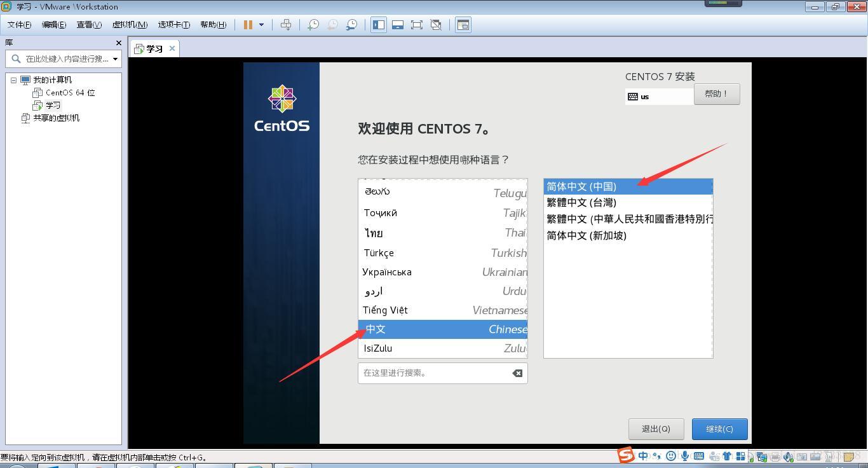
Task: Open the 编辑(E) menu
Action: (x=54, y=25)
